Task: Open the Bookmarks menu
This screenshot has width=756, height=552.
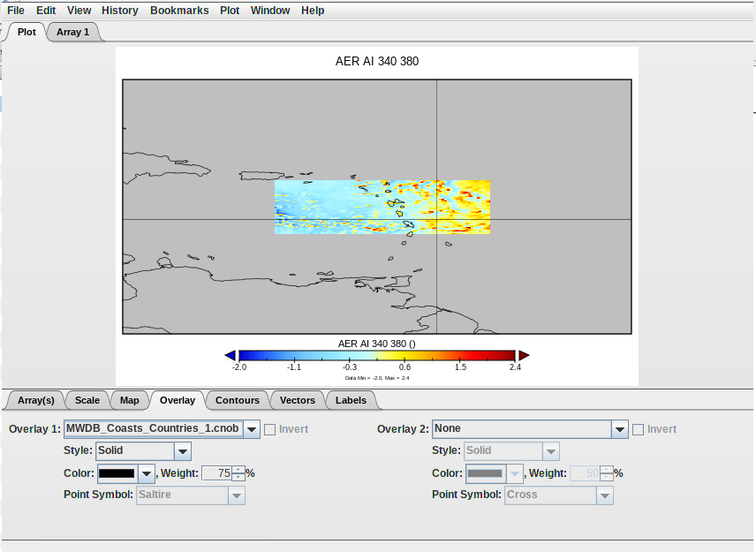Action: coord(179,10)
